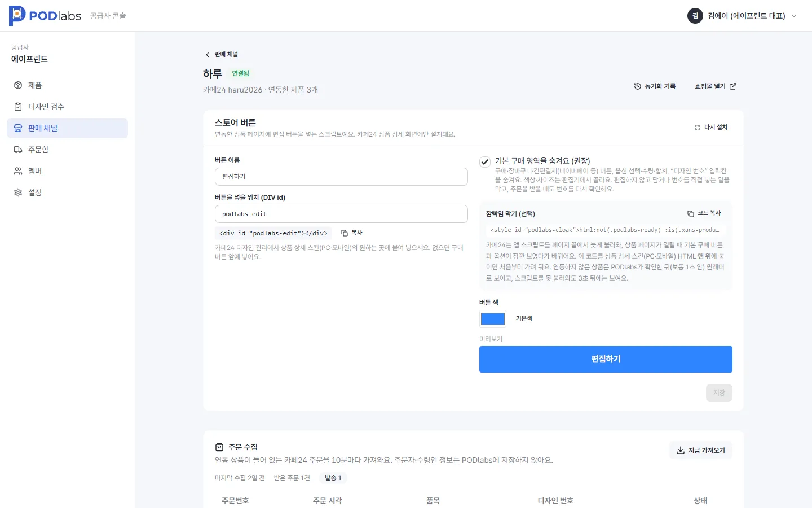This screenshot has width=812, height=508.
Task: Click the 품목 column header
Action: tap(433, 501)
